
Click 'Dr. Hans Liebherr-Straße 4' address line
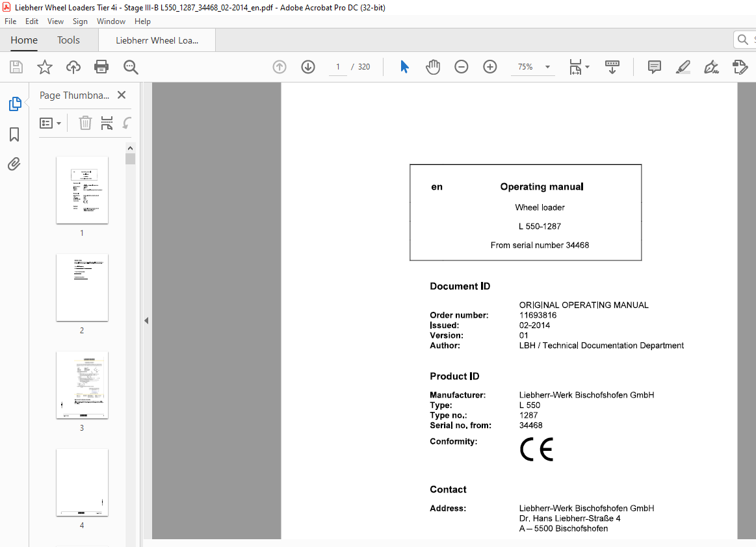tap(570, 518)
